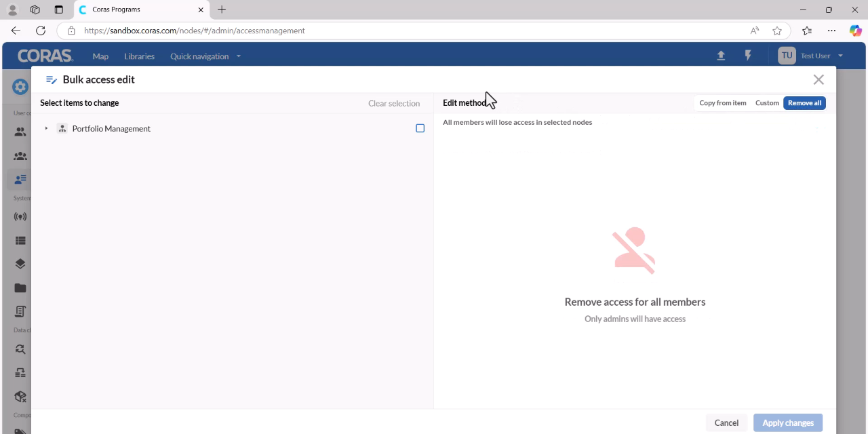
Task: Open the two-person users icon in sidebar
Action: (x=20, y=132)
